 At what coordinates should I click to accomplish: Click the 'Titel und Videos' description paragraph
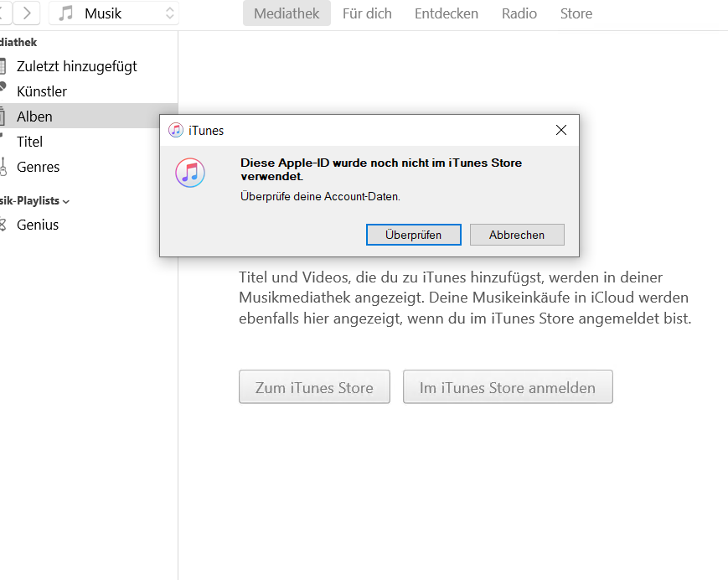point(465,298)
